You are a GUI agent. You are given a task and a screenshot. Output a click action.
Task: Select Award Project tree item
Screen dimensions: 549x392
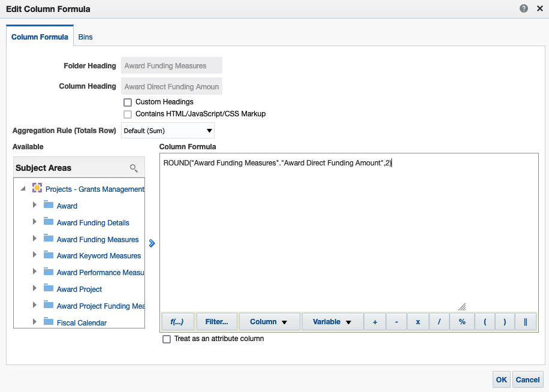pos(79,289)
